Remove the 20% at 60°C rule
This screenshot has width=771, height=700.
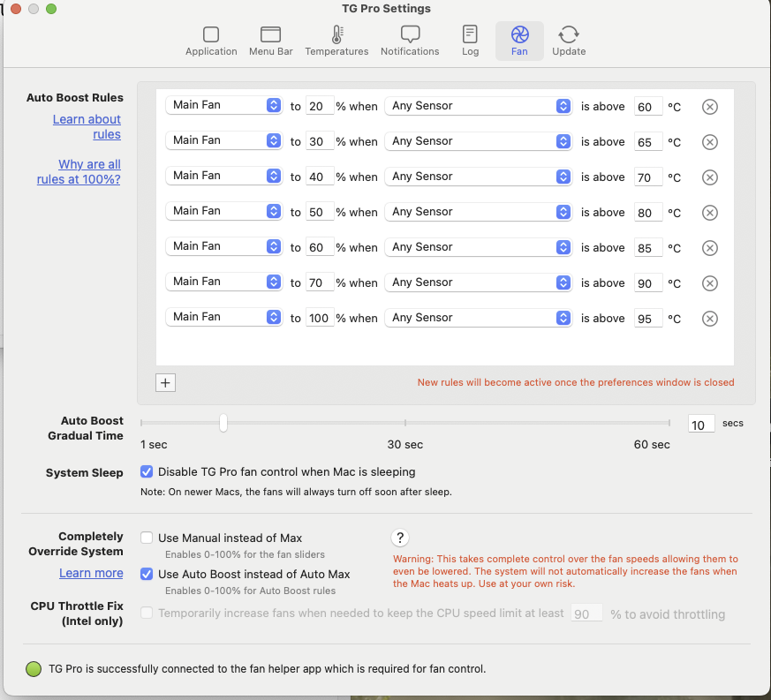[709, 107]
